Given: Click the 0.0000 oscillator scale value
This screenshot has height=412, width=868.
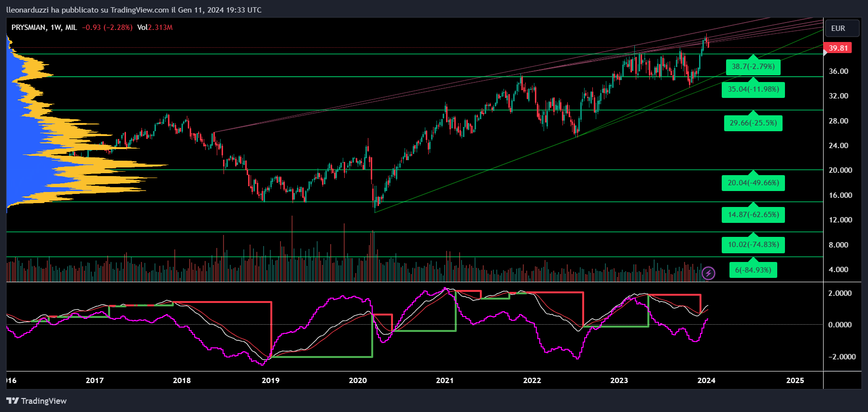Looking at the screenshot, I should click(x=840, y=324).
